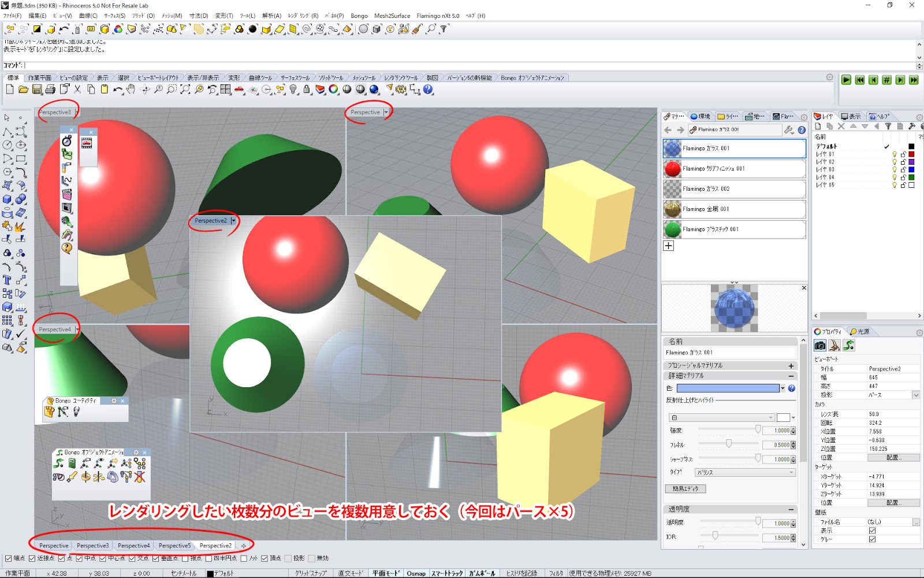Open the Perspective viewport title dropdown arrow
The height and width of the screenshot is (578, 924).
coord(386,112)
